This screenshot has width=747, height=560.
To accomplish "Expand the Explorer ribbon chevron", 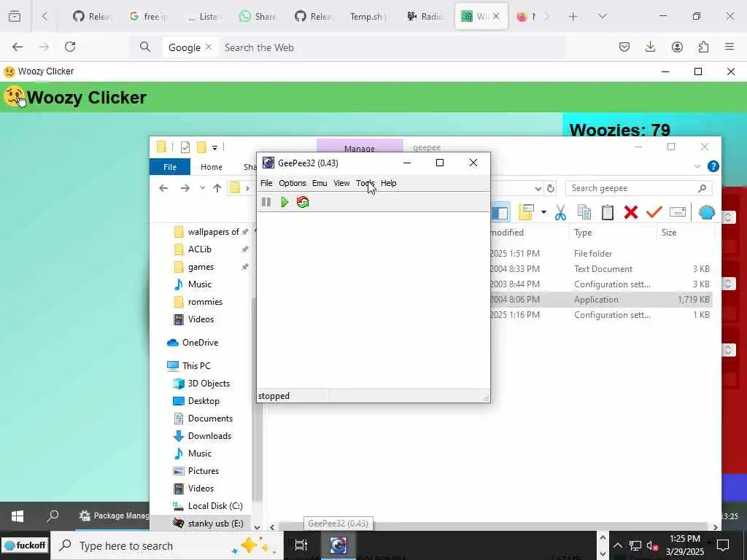I will [697, 166].
